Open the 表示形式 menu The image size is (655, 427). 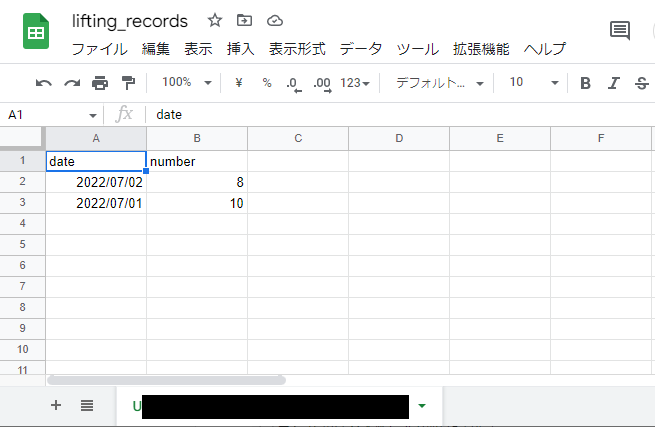click(297, 49)
